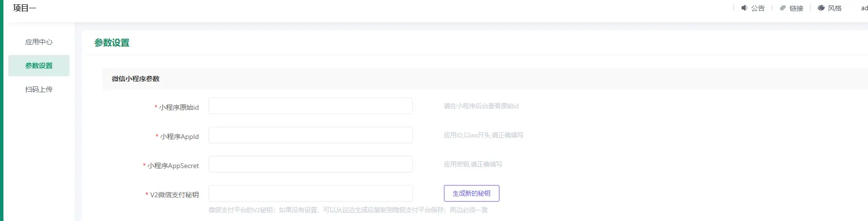
Task: Click the 小程序原始id field label
Action: pyautogui.click(x=178, y=107)
